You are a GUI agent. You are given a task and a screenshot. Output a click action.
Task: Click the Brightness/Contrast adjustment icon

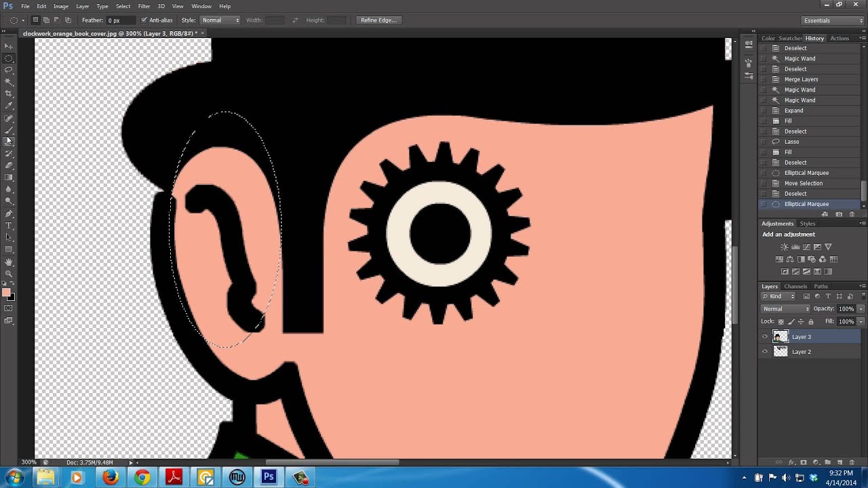click(785, 247)
